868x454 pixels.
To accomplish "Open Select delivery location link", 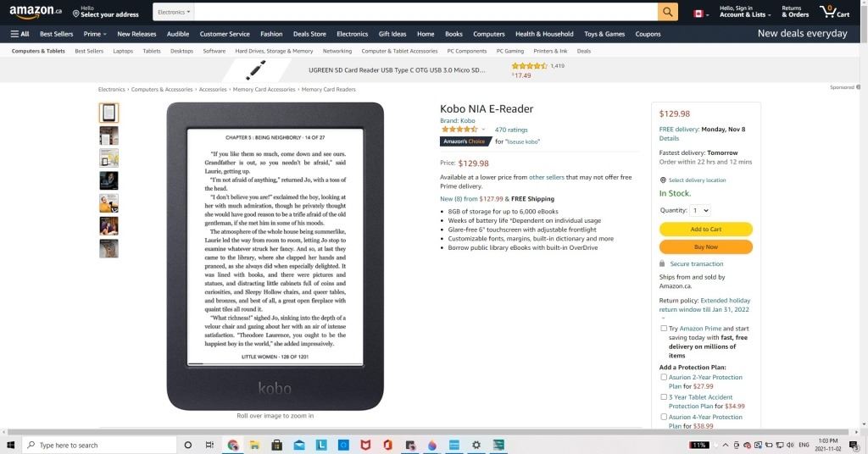I will 697,180.
